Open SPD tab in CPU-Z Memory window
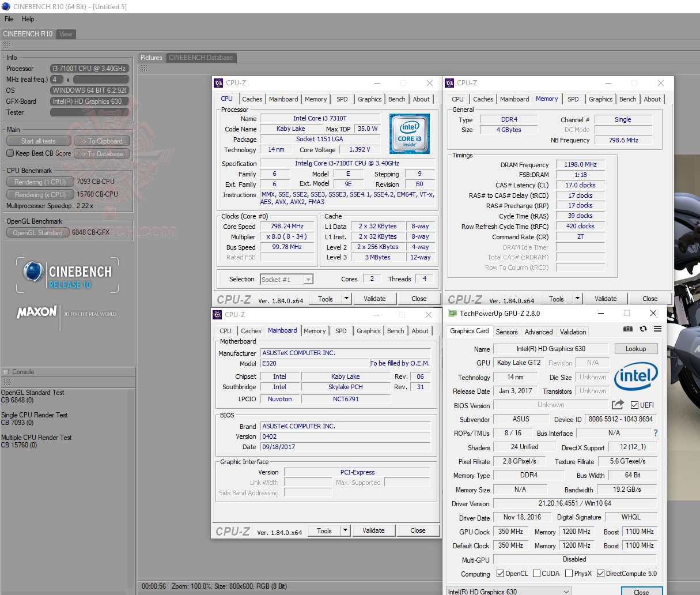 coord(573,99)
